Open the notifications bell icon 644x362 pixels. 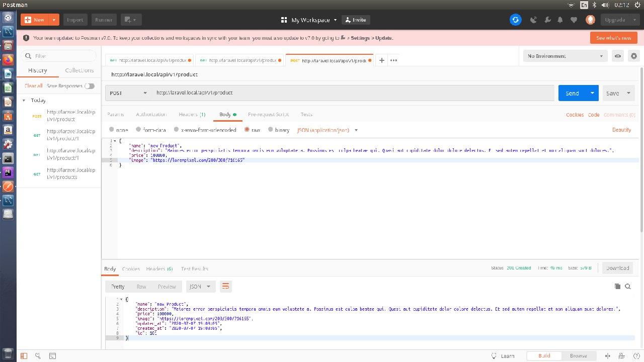coord(560,20)
